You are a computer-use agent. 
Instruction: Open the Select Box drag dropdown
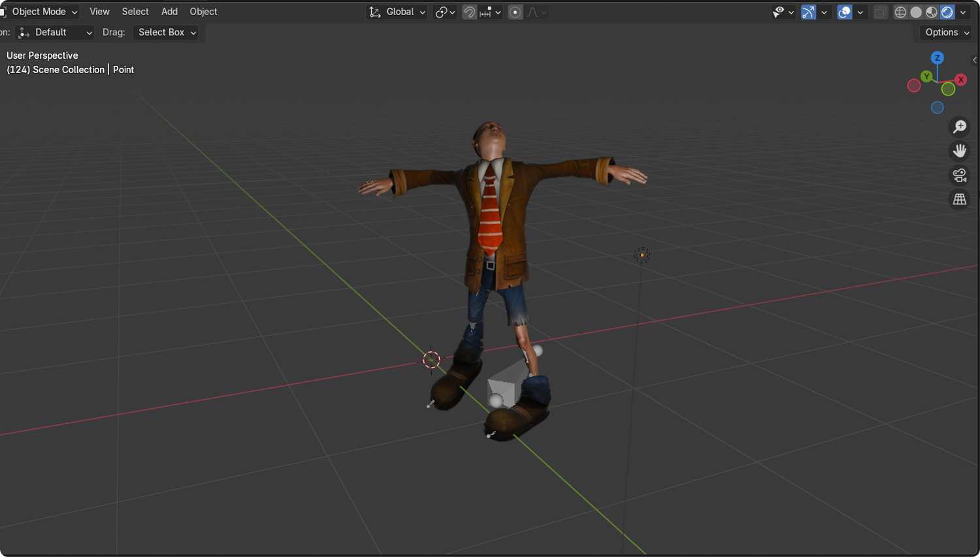pyautogui.click(x=166, y=32)
